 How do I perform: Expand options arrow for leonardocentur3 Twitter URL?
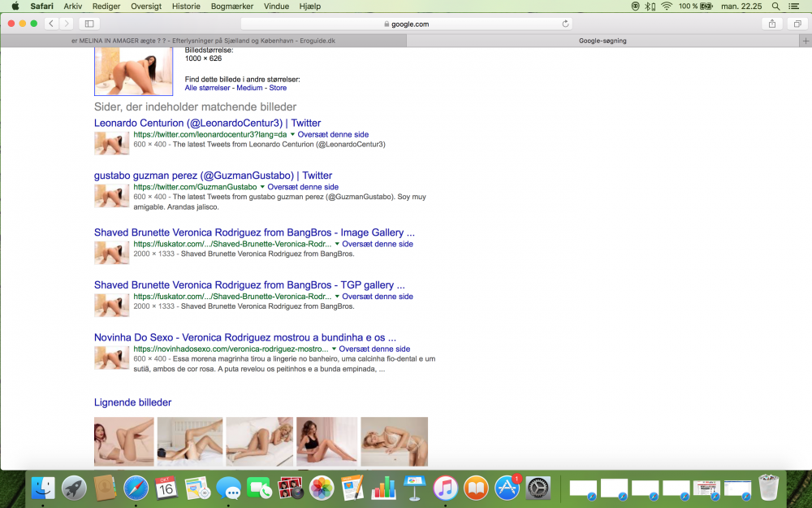292,135
